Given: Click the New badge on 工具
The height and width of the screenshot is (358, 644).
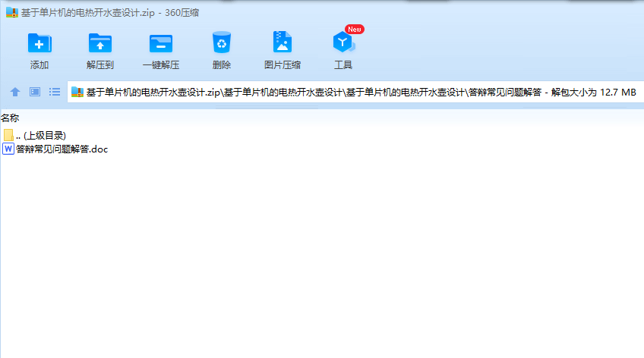Looking at the screenshot, I should pos(355,30).
